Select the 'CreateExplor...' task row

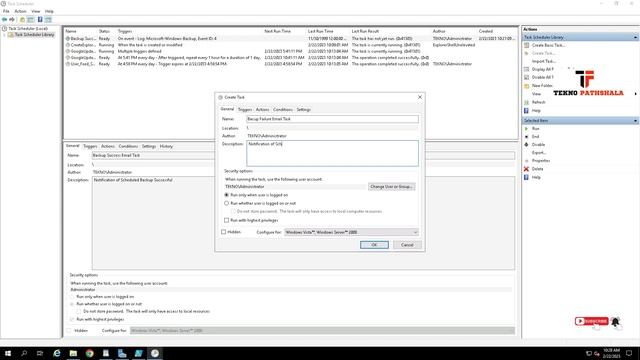point(291,45)
